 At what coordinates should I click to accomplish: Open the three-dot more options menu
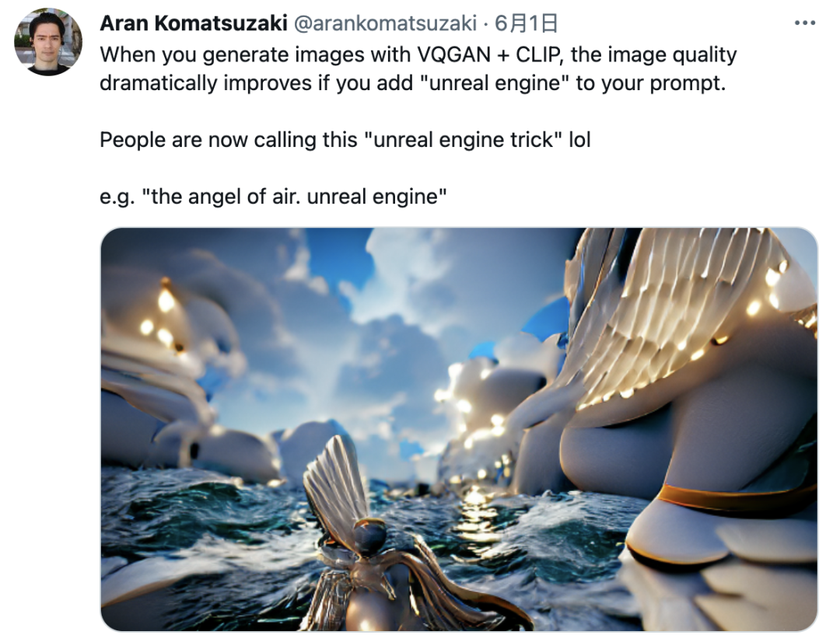(x=805, y=23)
